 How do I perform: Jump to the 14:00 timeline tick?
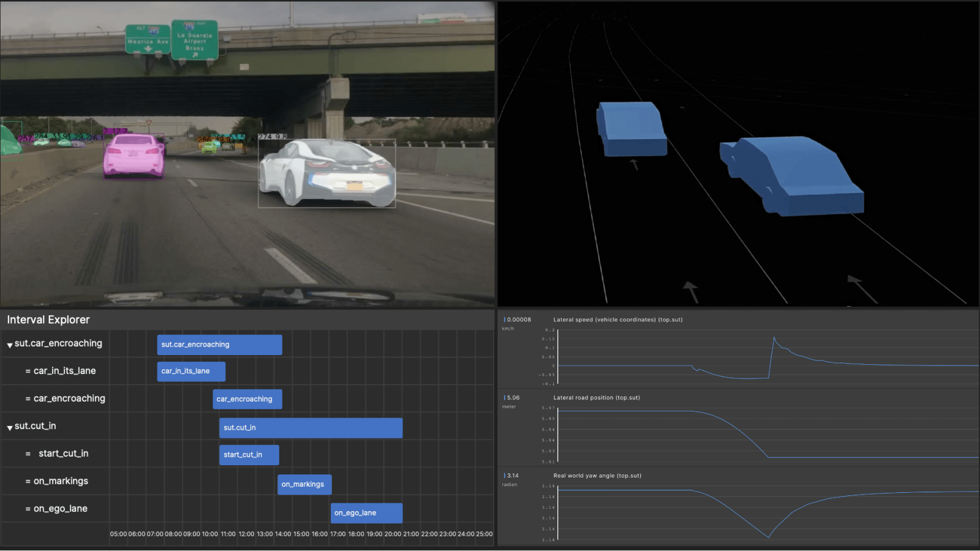pyautogui.click(x=283, y=534)
